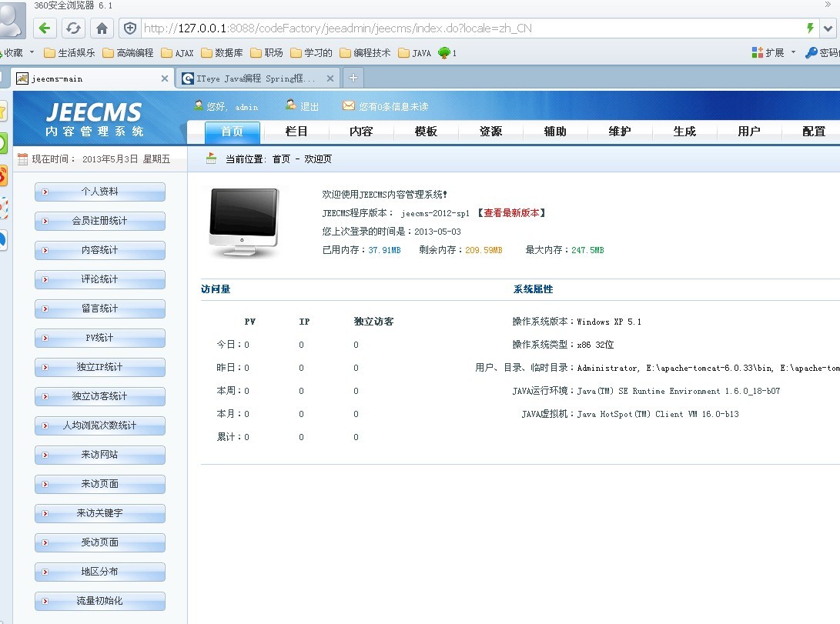Open 地区分布 sidebar item

(x=99, y=572)
